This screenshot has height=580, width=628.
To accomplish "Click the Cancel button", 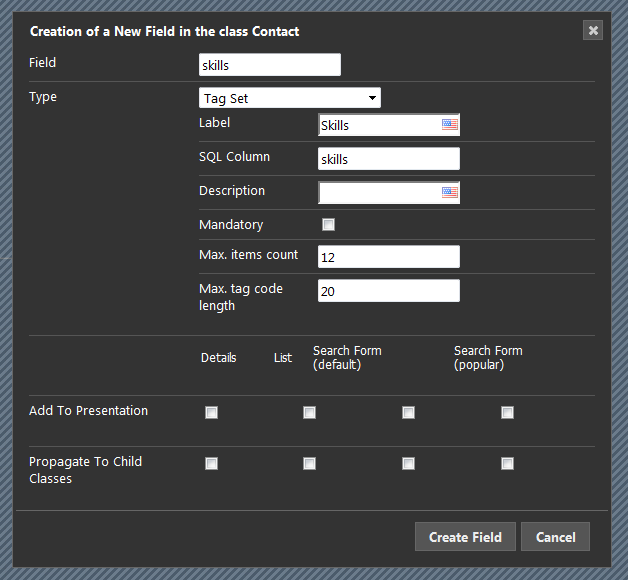I will tap(555, 537).
